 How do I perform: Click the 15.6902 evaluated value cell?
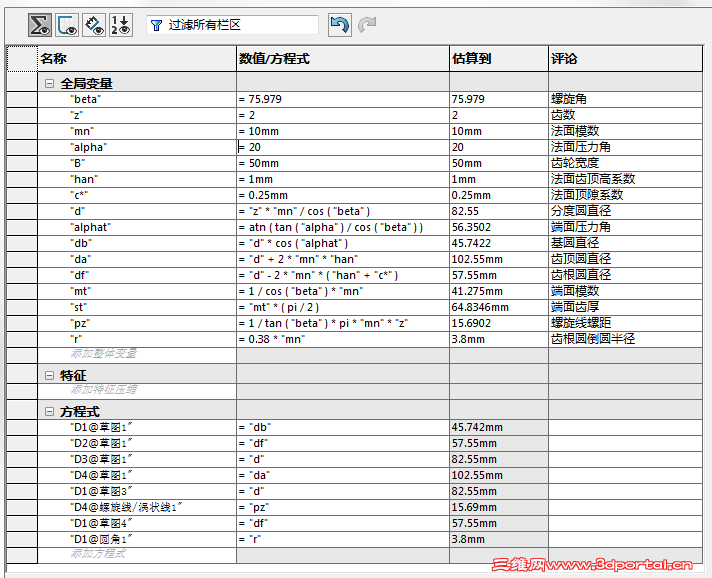pos(499,323)
